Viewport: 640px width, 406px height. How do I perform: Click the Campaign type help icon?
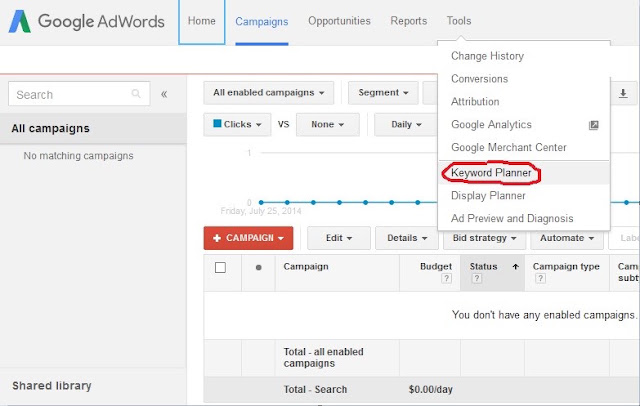click(540, 278)
